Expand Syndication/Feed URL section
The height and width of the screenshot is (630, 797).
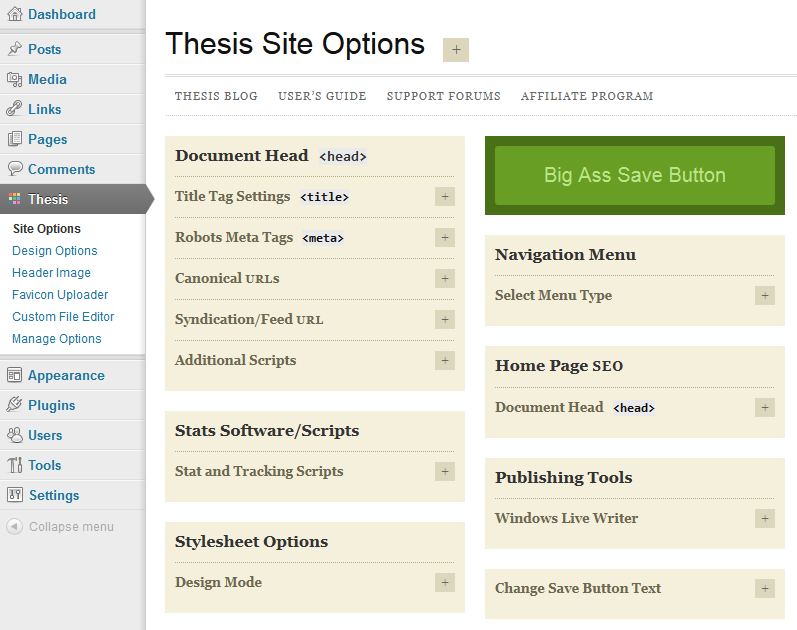click(445, 320)
